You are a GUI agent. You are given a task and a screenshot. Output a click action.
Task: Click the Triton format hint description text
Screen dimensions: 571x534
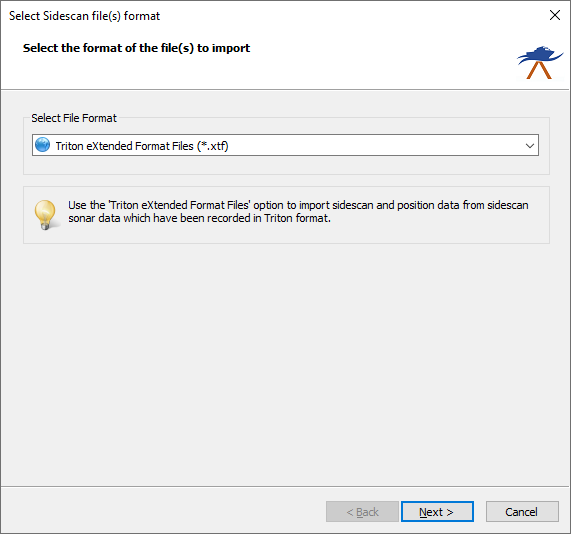tap(298, 212)
